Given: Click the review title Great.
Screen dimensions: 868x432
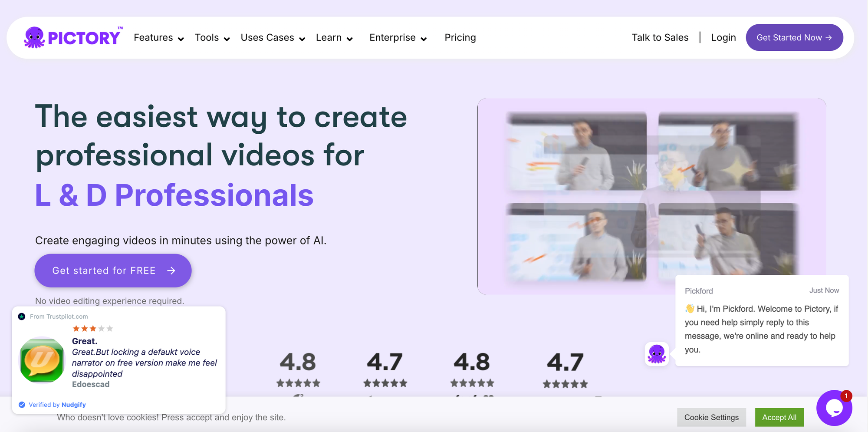Looking at the screenshot, I should coord(85,341).
